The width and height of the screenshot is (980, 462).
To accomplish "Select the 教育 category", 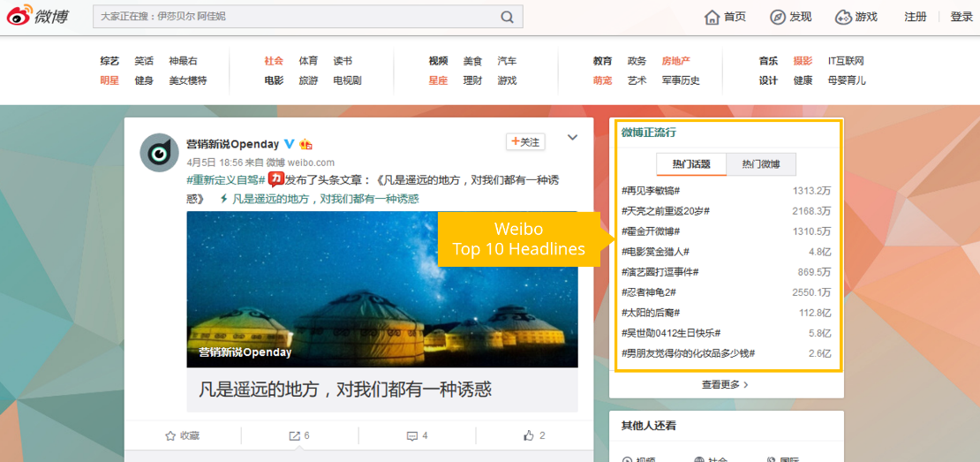I will (x=602, y=61).
